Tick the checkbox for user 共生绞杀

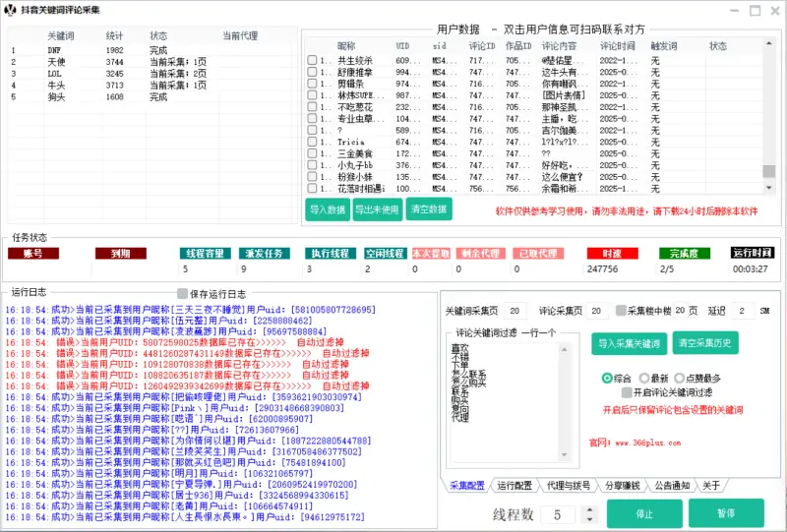[x=312, y=61]
